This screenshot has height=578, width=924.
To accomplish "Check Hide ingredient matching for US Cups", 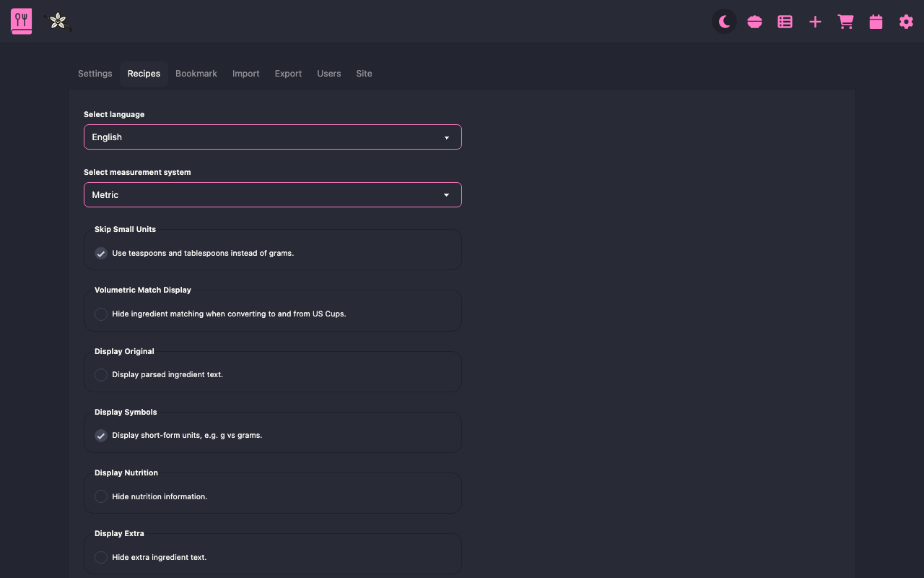I will pos(101,314).
